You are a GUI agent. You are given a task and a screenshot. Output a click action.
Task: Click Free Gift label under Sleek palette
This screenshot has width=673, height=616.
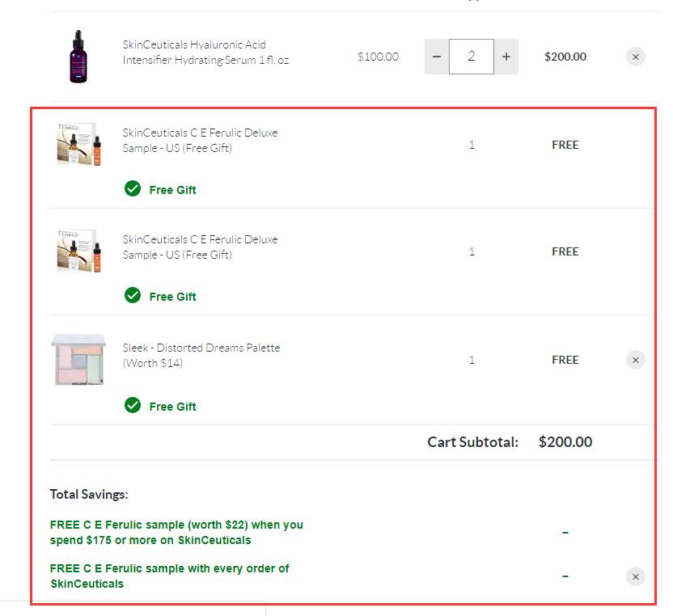tap(172, 407)
